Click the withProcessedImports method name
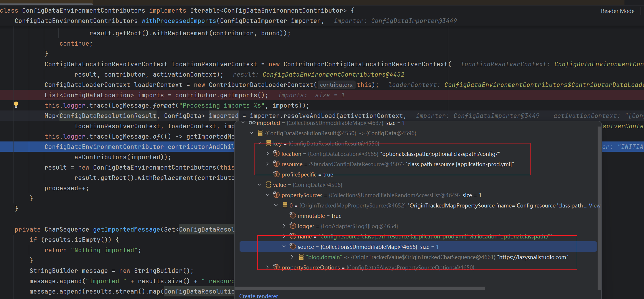This screenshot has height=299, width=644. pos(179,21)
